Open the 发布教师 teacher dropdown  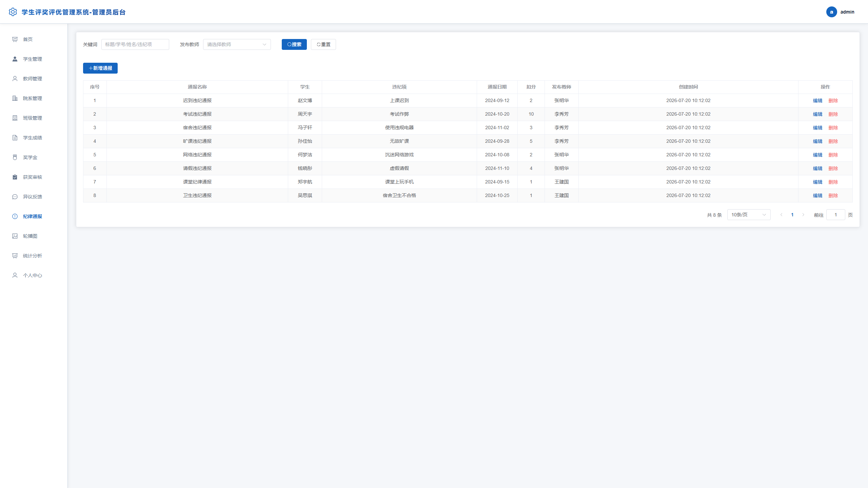click(x=237, y=44)
